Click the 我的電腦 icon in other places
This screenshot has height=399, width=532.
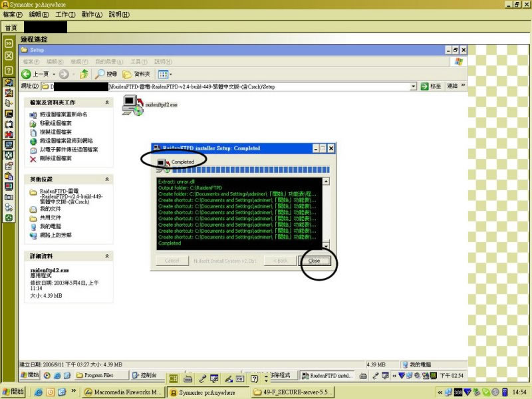[x=33, y=227]
